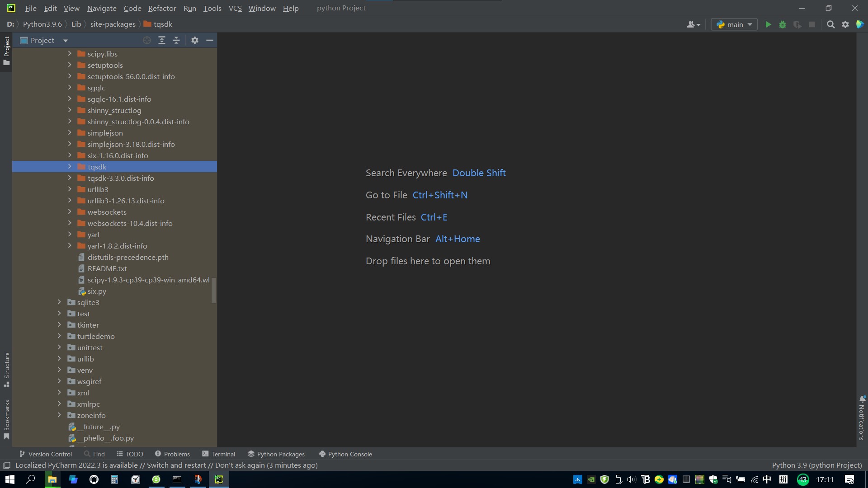Screen dimensions: 868x488
Task: Open the File menu
Action: [31, 8]
